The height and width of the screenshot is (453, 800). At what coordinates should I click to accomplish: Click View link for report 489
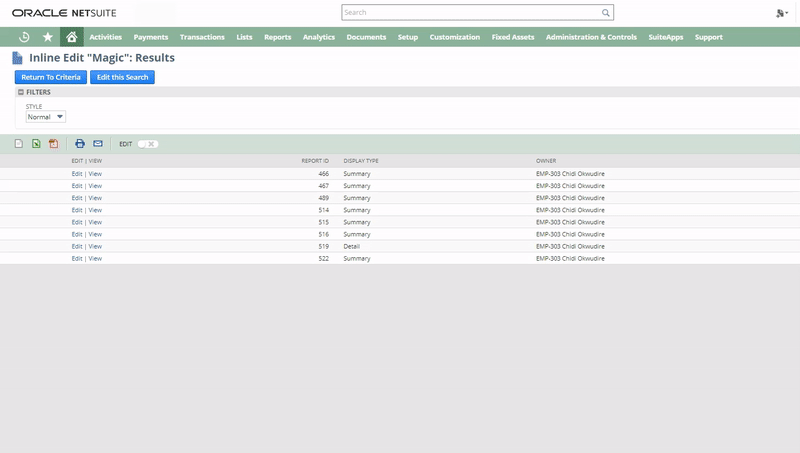pyautogui.click(x=95, y=198)
